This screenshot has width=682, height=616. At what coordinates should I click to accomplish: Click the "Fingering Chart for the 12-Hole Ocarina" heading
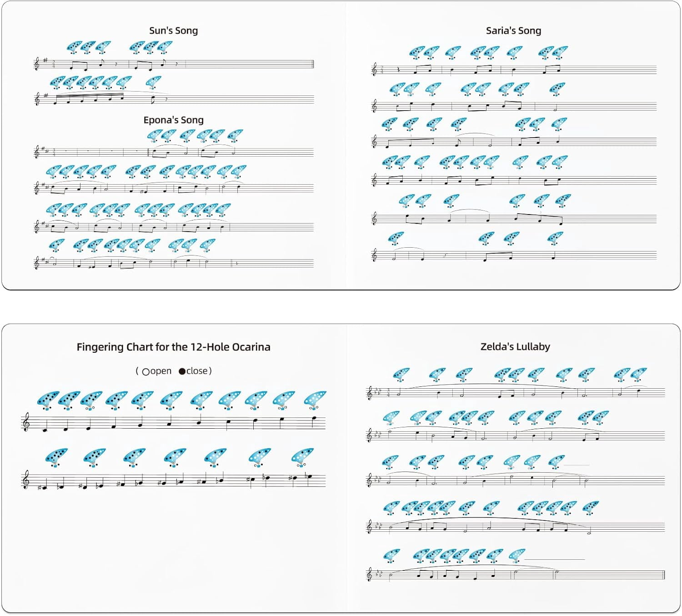pos(173,347)
